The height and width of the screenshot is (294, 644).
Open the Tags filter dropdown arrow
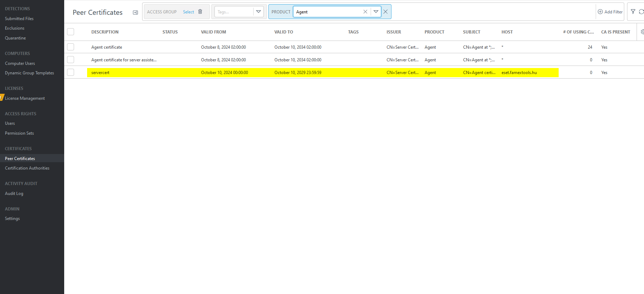coord(259,12)
